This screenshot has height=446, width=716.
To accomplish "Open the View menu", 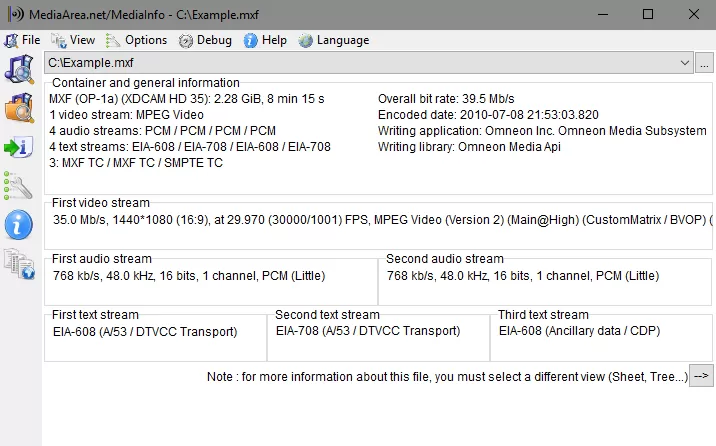I will [73, 40].
